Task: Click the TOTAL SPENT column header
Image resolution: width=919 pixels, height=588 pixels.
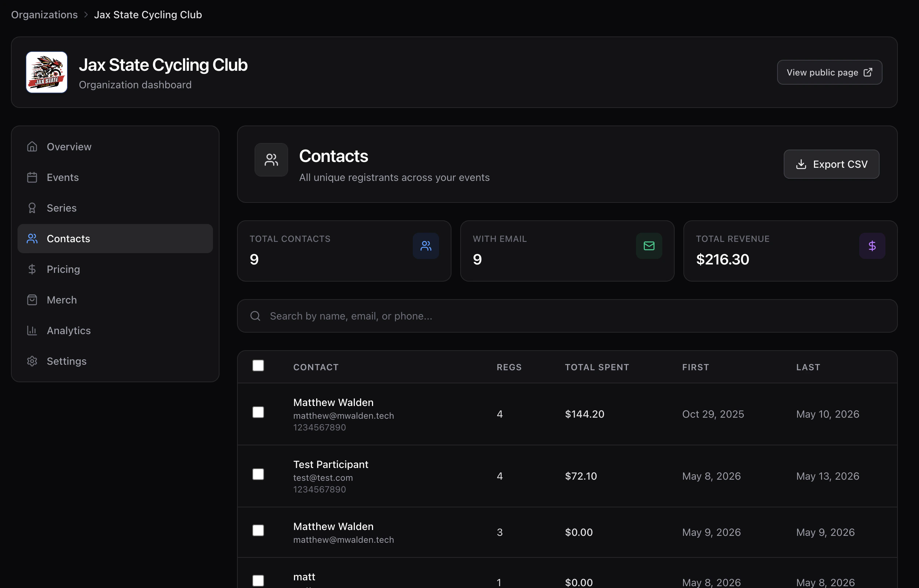Action: tap(597, 367)
